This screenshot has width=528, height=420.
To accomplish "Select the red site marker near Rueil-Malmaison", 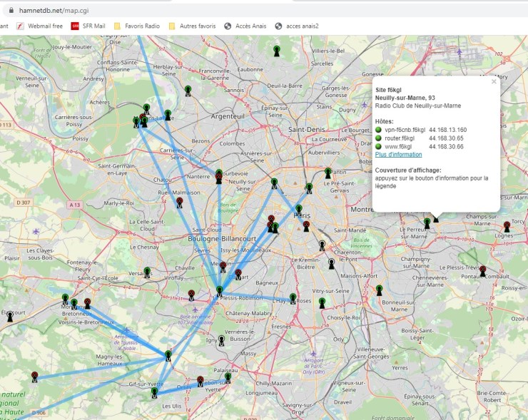I will (179, 203).
